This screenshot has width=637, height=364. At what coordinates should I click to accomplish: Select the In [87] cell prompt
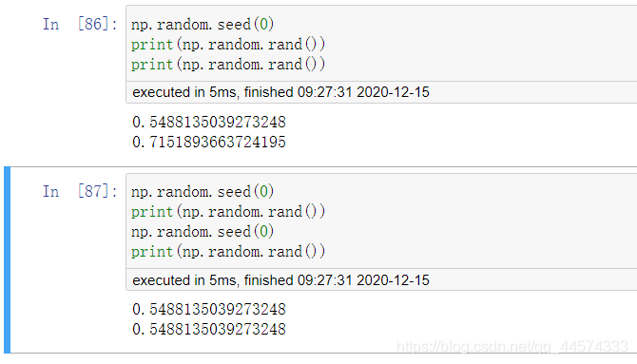coord(80,191)
